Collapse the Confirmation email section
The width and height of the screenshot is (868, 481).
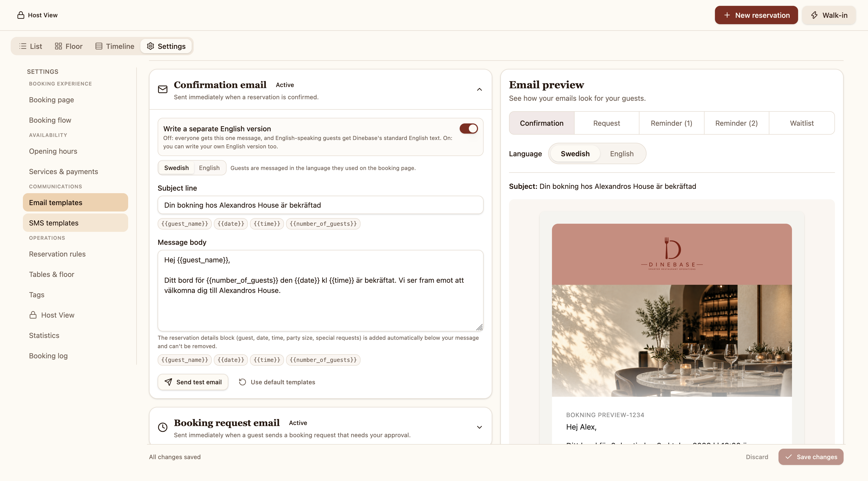click(x=479, y=89)
